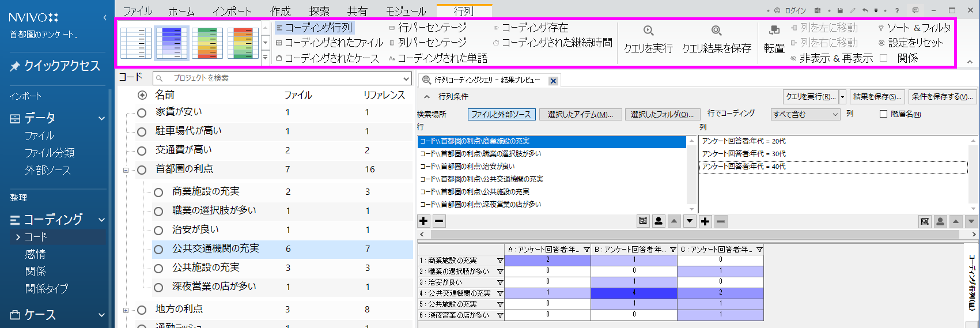Screen dimensions: 980x328
Task: Click the ファイルと外部ソース button
Action: point(501,115)
